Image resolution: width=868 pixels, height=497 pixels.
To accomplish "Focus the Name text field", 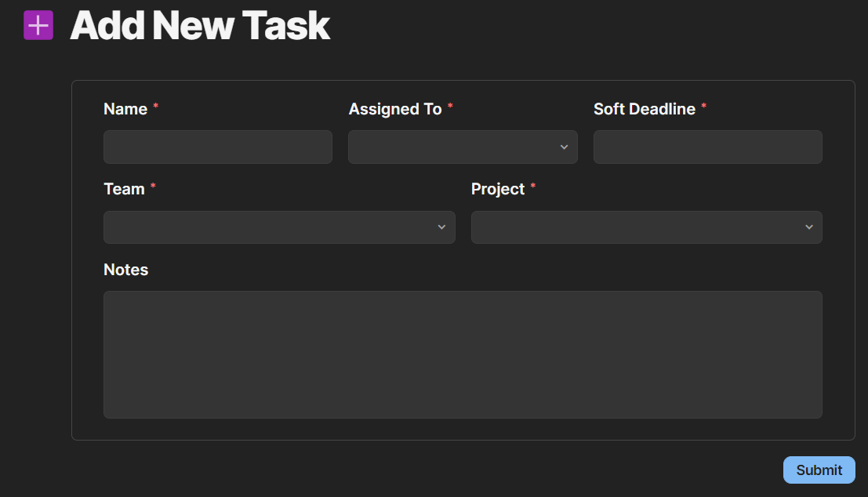I will pyautogui.click(x=217, y=147).
